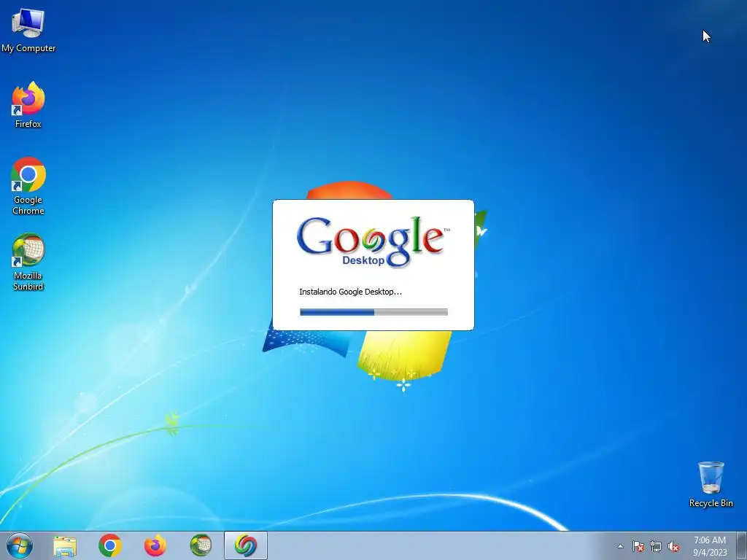Image resolution: width=747 pixels, height=560 pixels.
Task: Click the 'Instalando Google Desktop...' text
Action: pyautogui.click(x=350, y=292)
